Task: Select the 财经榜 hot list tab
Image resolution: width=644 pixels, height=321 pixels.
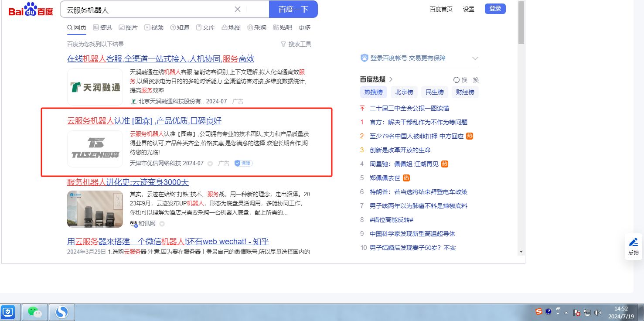Action: (x=465, y=92)
